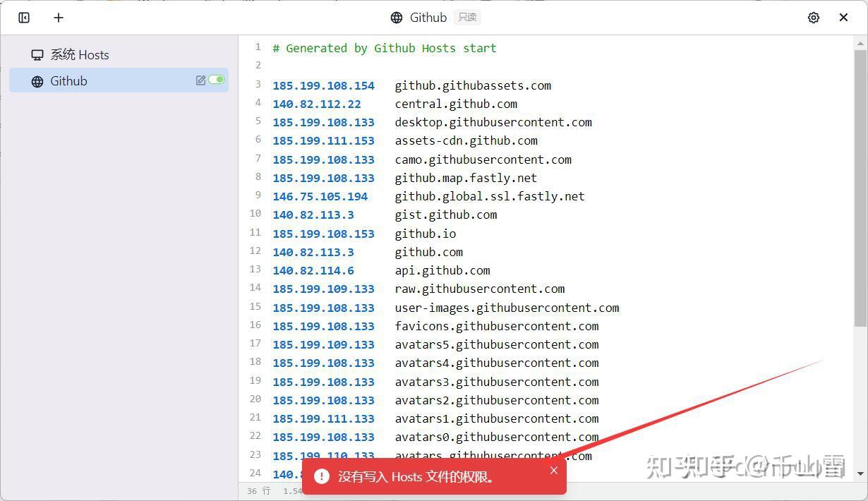Add a new hosts file with plus icon

click(58, 17)
